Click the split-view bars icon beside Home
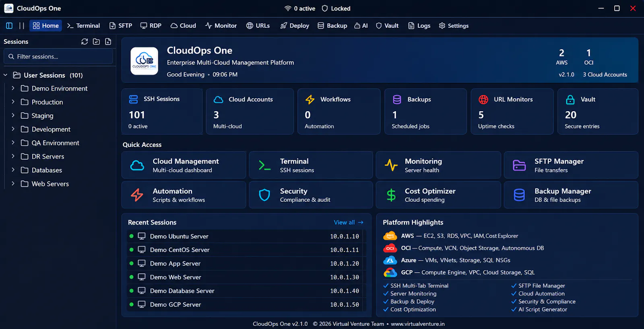The height and width of the screenshot is (329, 644). point(22,26)
